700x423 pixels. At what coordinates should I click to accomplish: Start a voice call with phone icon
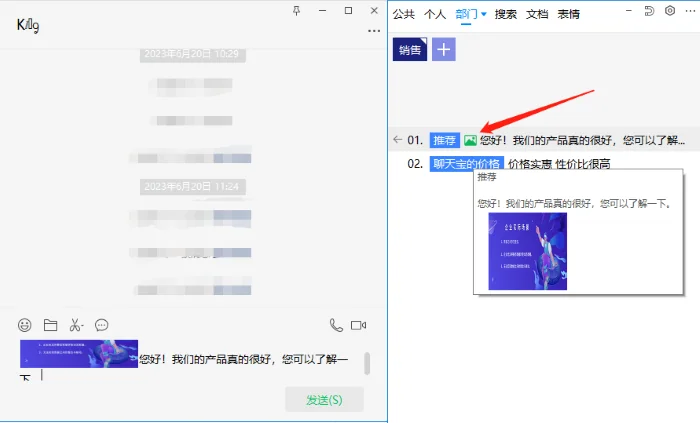tap(336, 325)
